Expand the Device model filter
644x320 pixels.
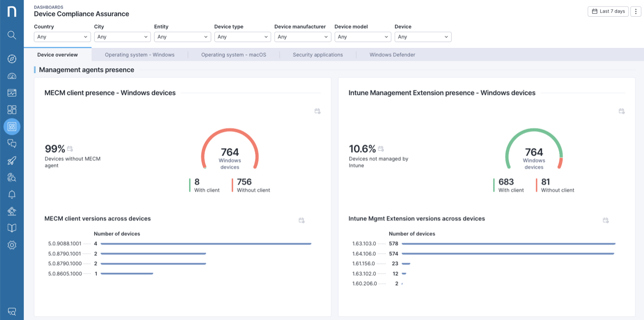tap(362, 37)
